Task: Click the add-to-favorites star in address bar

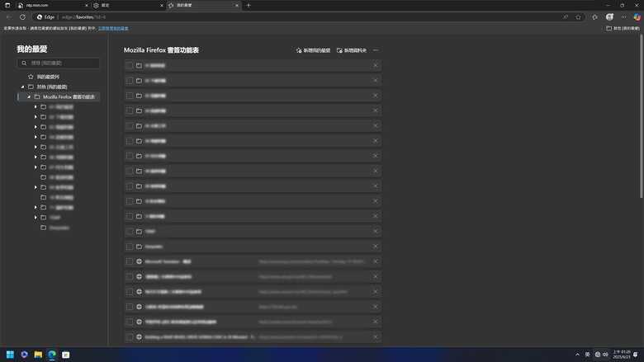Action: tap(578, 17)
